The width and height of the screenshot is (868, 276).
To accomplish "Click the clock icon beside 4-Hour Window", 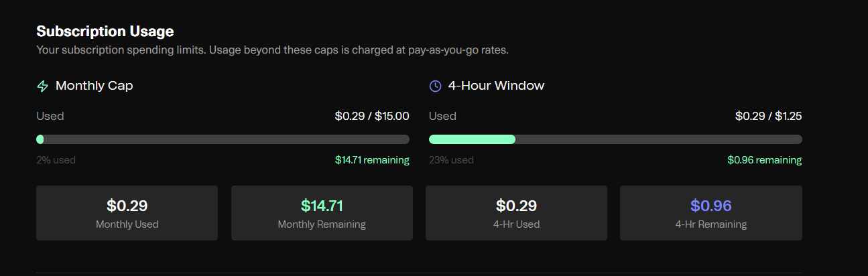I will [x=435, y=86].
